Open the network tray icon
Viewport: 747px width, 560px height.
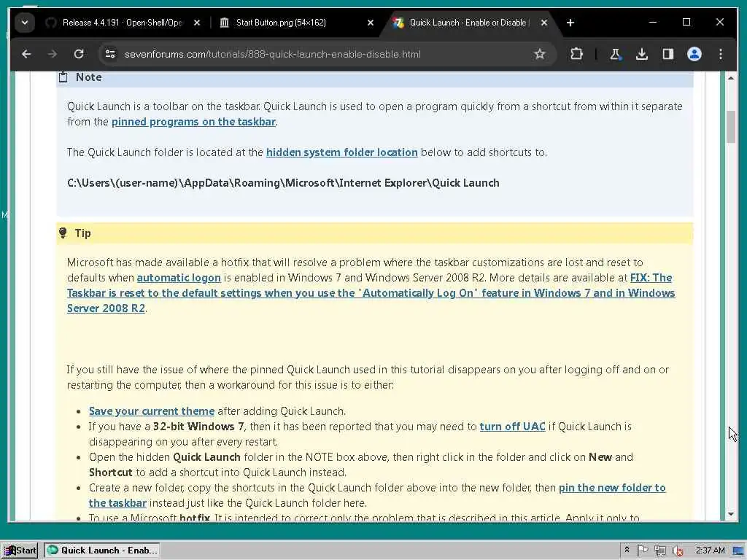coord(659,551)
